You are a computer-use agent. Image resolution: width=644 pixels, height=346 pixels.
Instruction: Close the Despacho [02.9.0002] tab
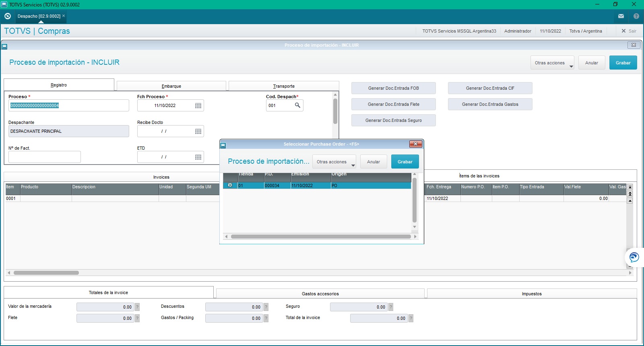64,16
